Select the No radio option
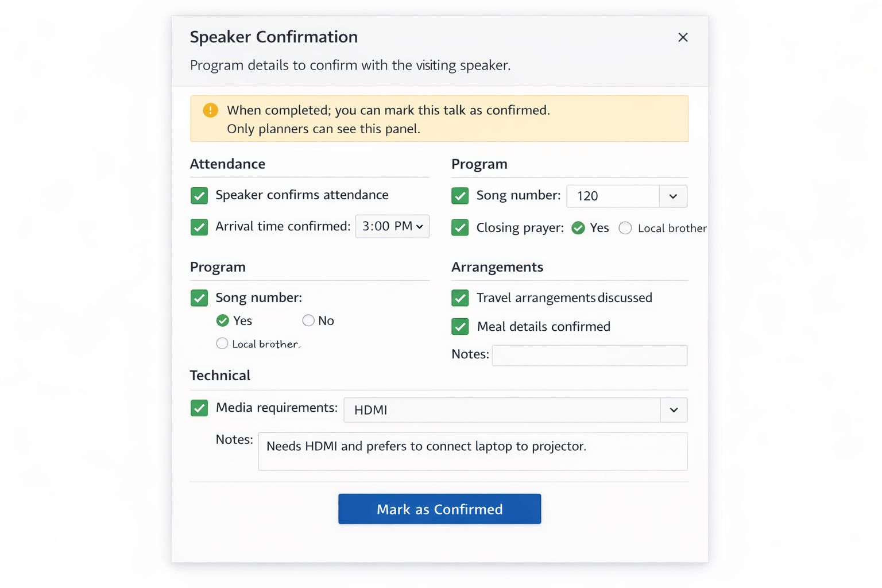 (x=308, y=320)
